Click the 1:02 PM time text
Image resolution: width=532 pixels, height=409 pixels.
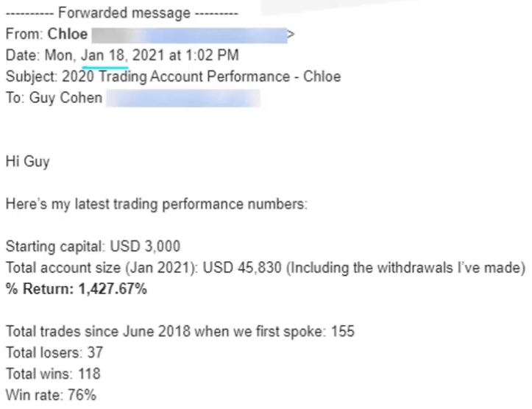click(216, 56)
